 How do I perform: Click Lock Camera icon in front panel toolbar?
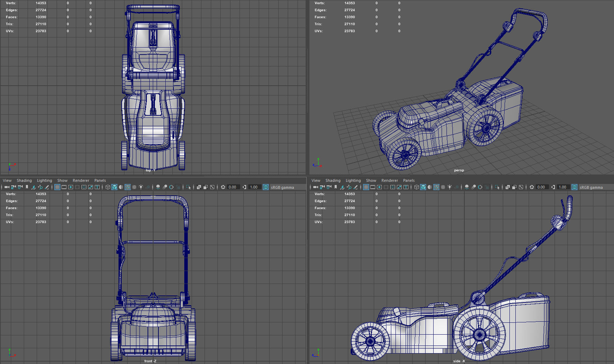click(13, 187)
